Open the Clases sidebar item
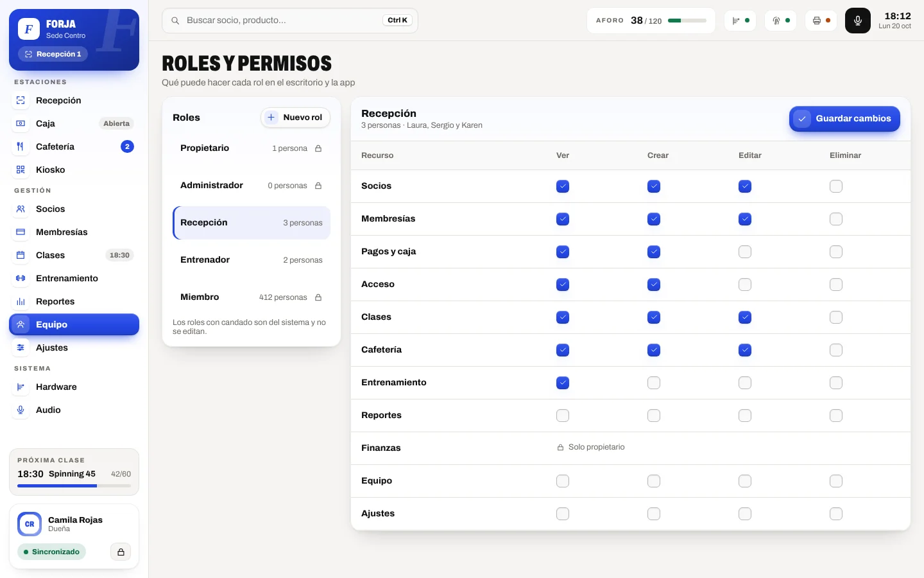 point(74,256)
